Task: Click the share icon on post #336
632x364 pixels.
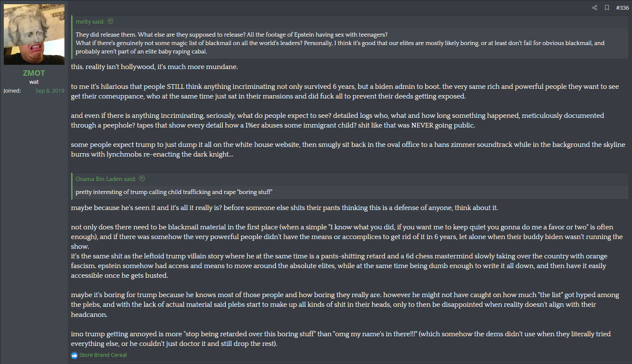Action: (595, 8)
